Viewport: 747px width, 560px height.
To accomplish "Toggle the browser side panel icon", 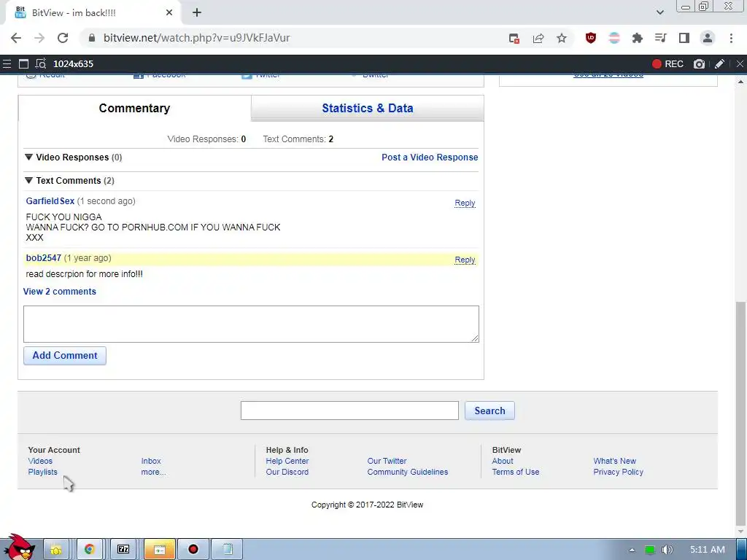I will click(x=684, y=38).
